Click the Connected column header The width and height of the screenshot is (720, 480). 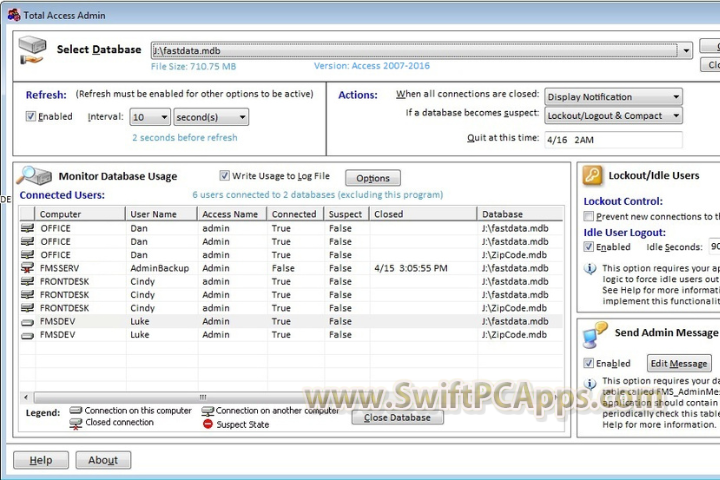pos(296,214)
